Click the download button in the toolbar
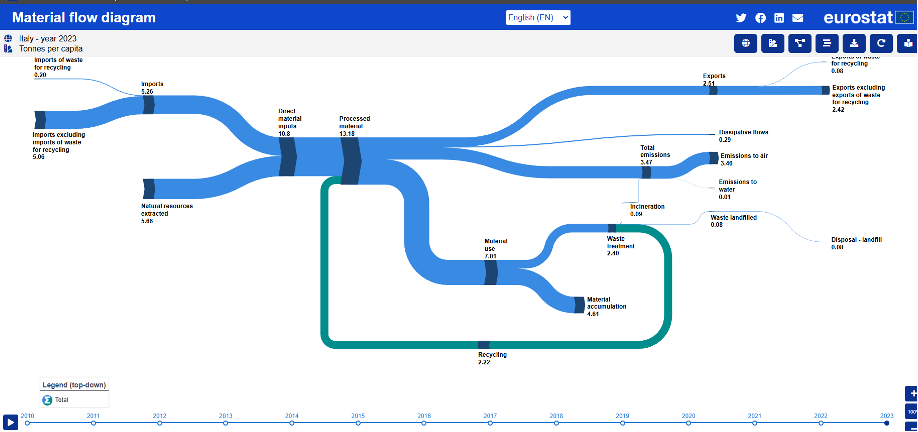The width and height of the screenshot is (918, 432). click(853, 43)
